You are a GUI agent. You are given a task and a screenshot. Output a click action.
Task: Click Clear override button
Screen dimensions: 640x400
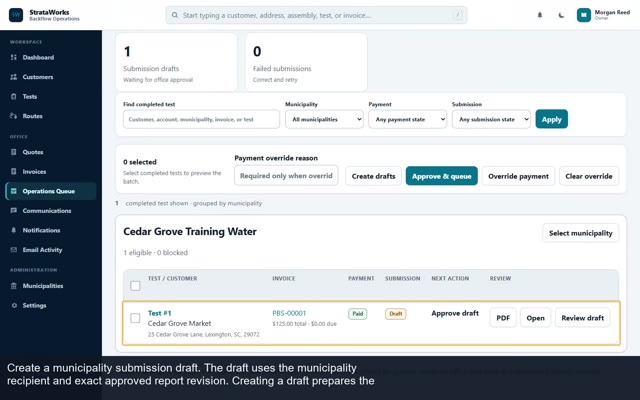click(x=589, y=176)
